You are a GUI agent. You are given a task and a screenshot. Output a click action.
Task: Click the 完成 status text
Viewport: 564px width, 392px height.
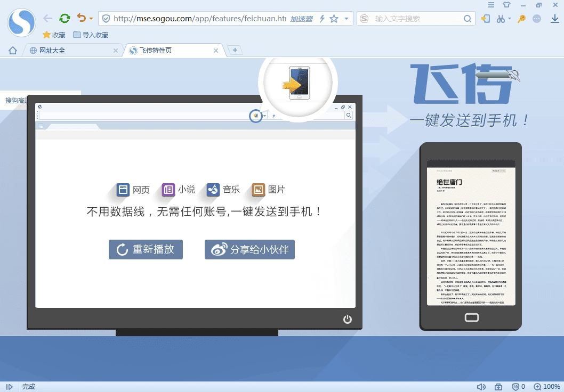(29, 387)
